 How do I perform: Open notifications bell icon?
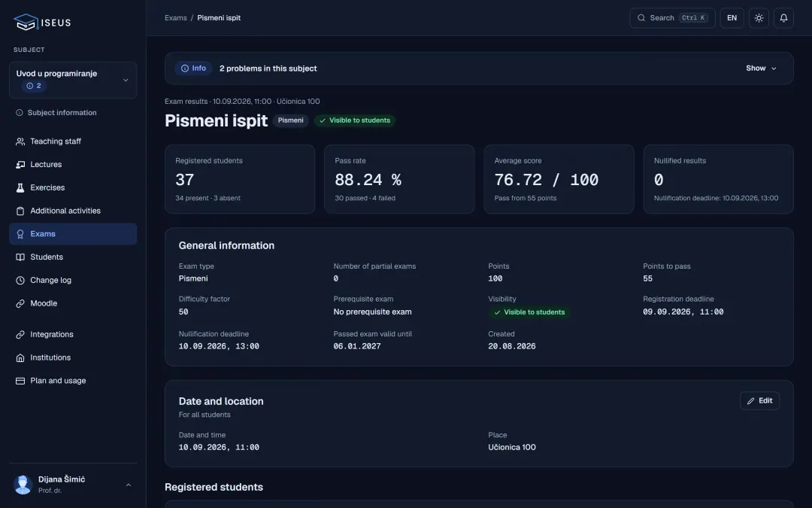click(783, 18)
